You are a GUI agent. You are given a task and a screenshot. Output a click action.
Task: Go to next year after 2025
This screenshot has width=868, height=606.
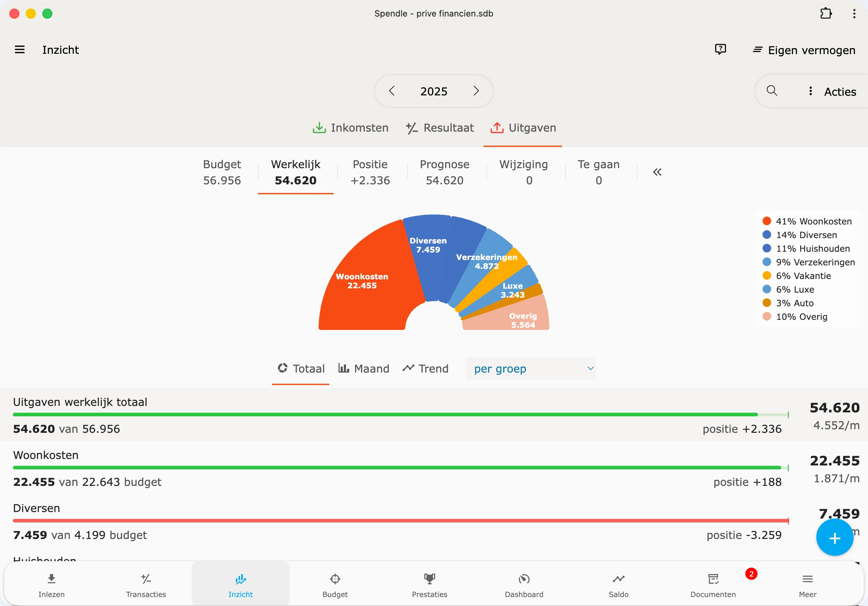(476, 91)
